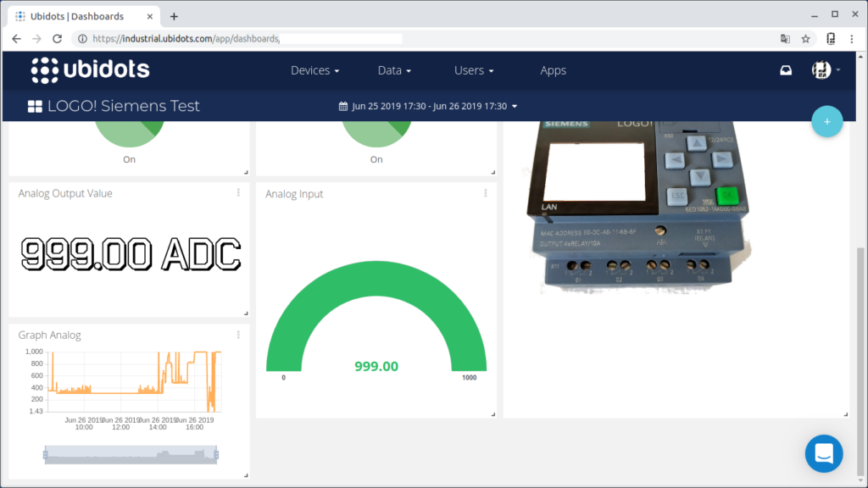Click resize handle of right On widget
This screenshot has width=868, height=488.
point(493,172)
